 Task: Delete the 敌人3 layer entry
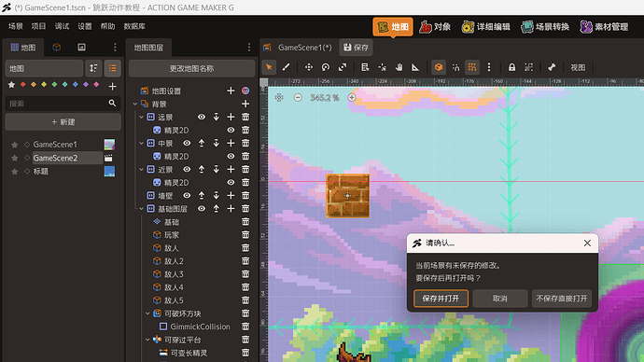point(245,274)
